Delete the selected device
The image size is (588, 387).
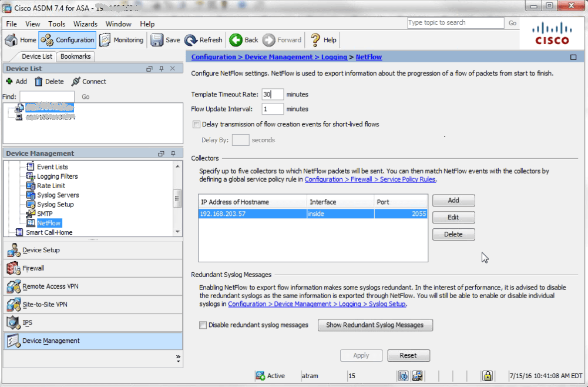pos(49,81)
